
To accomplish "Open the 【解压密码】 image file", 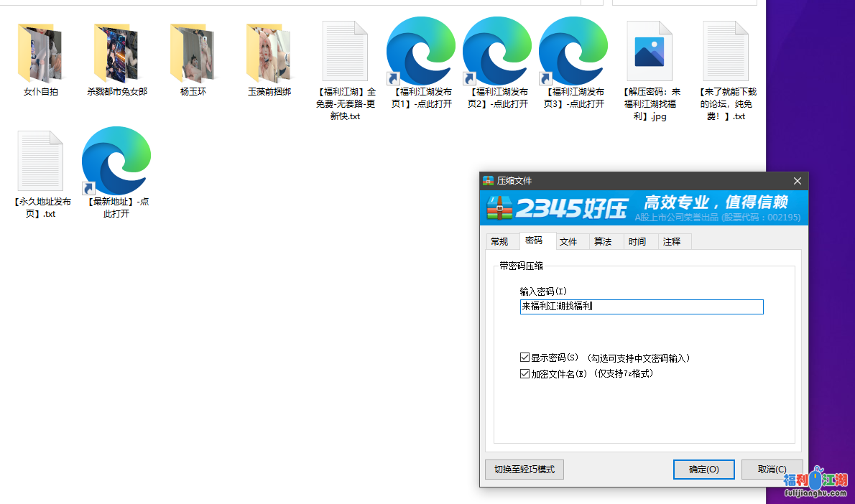I will click(x=650, y=50).
